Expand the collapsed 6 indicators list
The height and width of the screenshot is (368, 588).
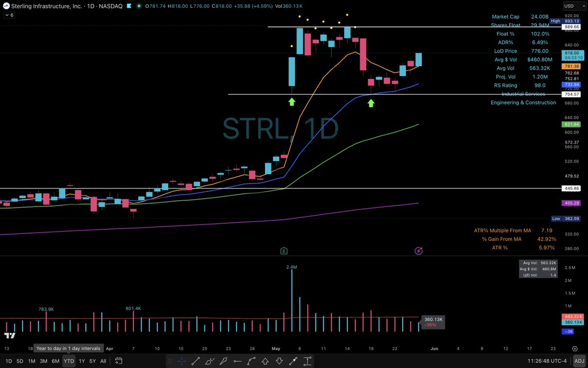[9, 15]
